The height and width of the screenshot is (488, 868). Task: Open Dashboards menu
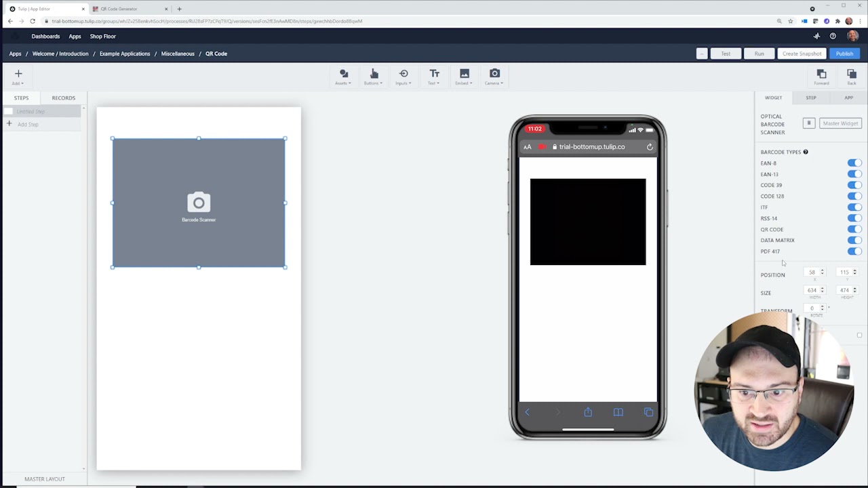(45, 36)
